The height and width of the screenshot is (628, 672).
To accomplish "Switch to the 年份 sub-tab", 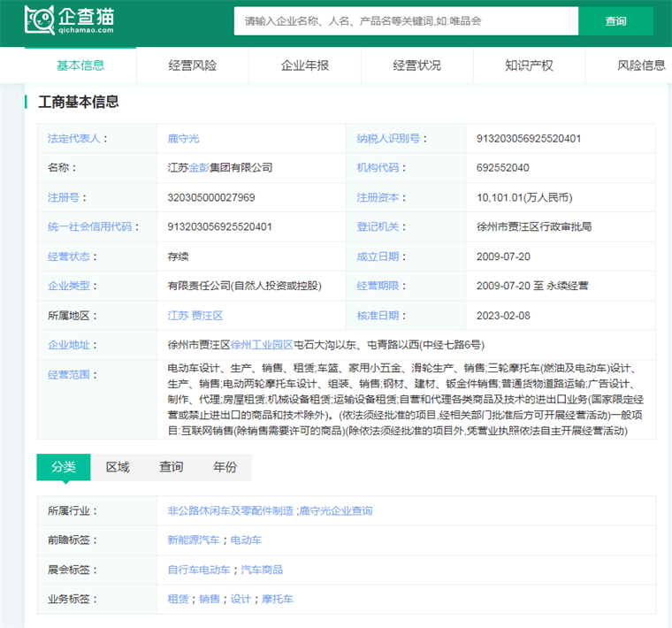I will click(x=225, y=467).
